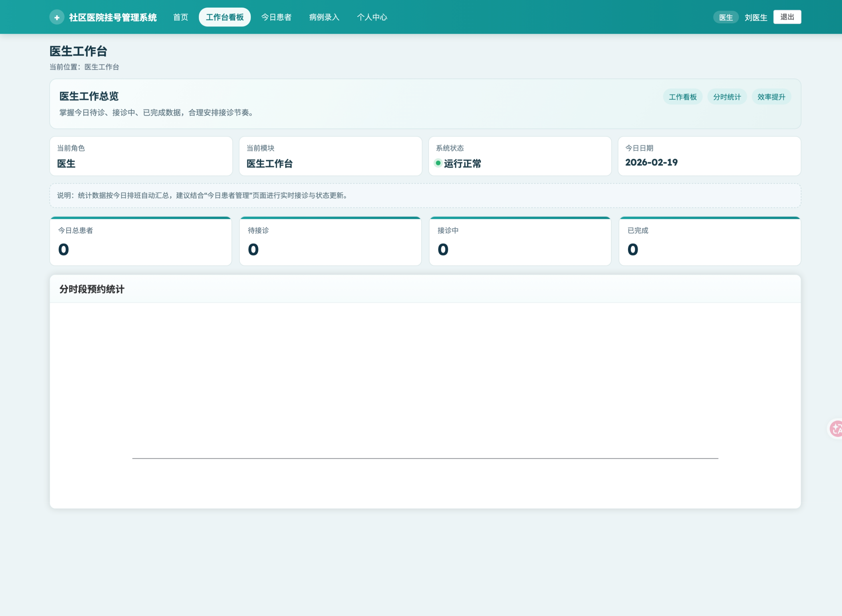Click the green system status dot
This screenshot has width=842, height=616.
[438, 163]
